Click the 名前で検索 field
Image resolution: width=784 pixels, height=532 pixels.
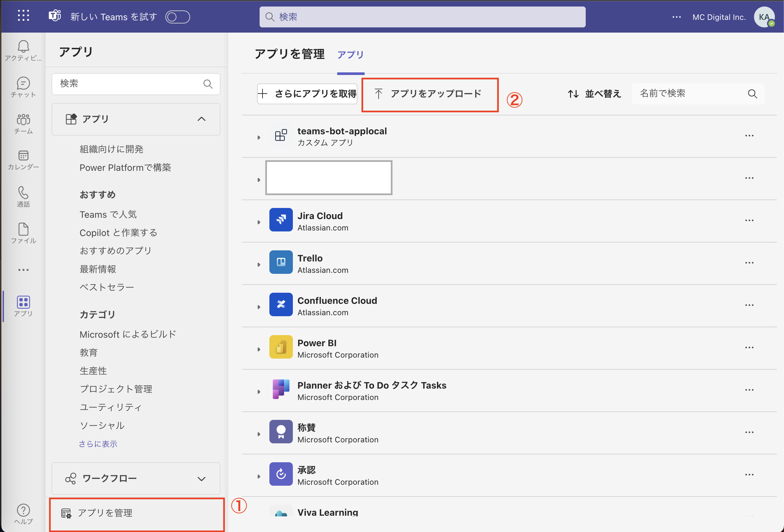tap(698, 94)
